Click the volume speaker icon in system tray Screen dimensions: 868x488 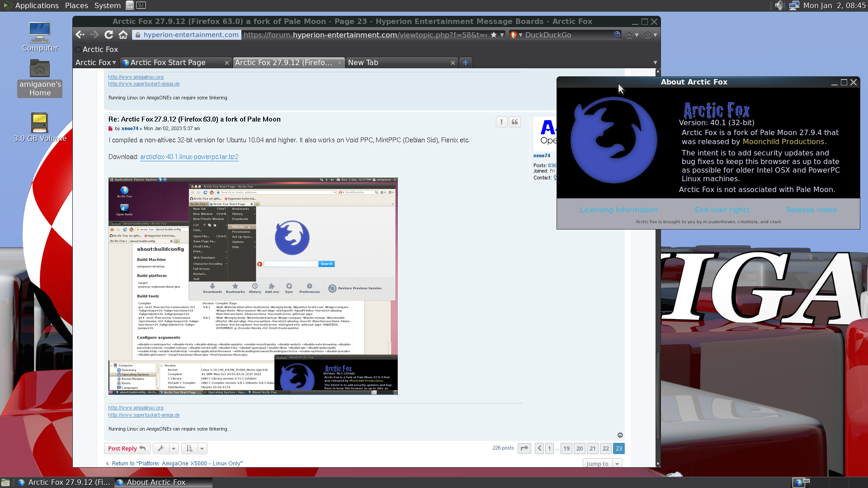coord(779,5)
